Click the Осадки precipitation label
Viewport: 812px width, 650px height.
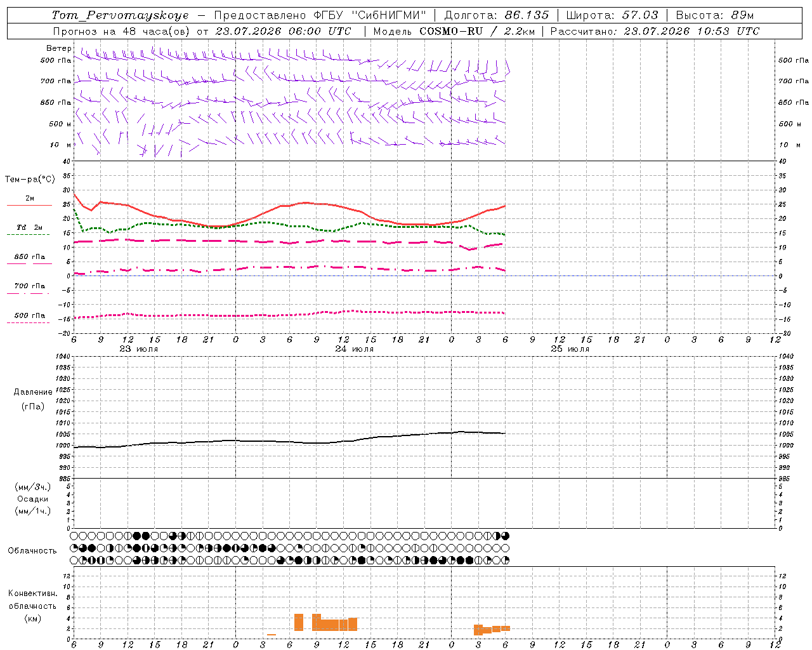(33, 499)
